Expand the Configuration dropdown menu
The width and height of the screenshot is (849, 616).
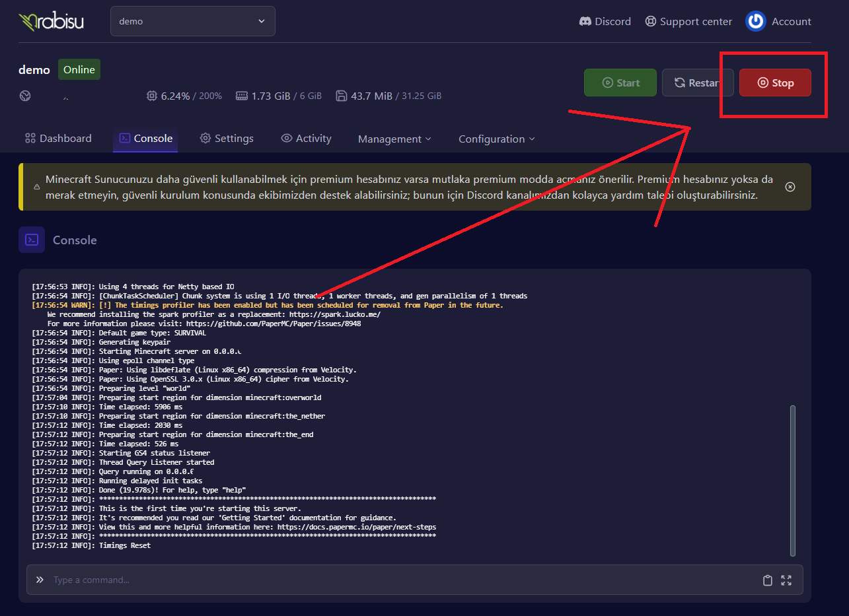(496, 139)
